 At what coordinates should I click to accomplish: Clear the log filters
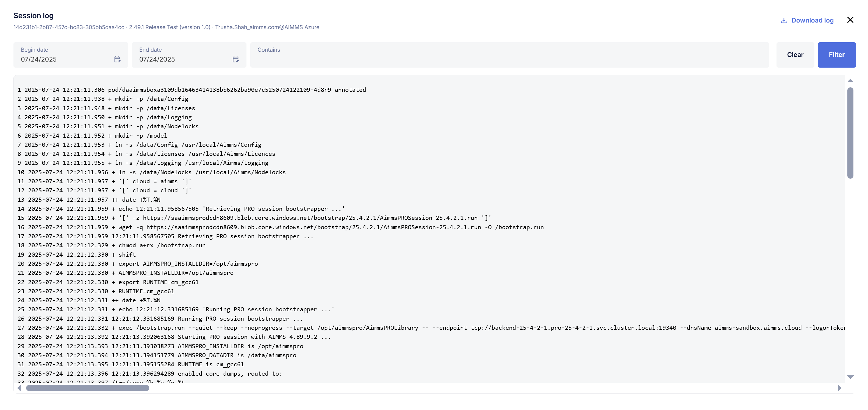click(795, 55)
